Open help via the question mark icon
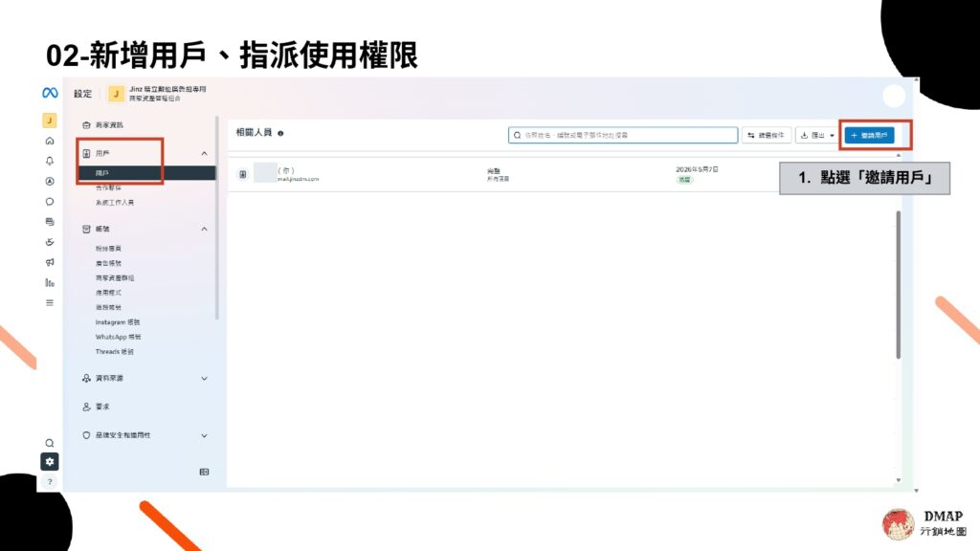This screenshot has width=980, height=551. point(50,482)
